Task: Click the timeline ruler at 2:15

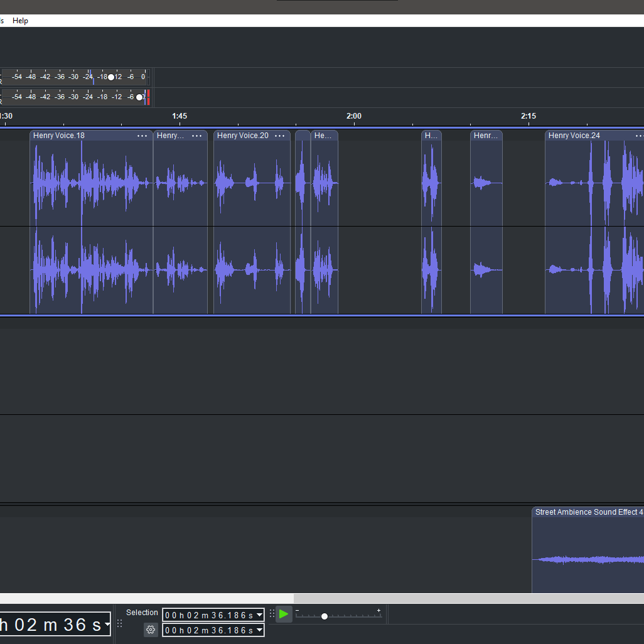Action: point(529,116)
